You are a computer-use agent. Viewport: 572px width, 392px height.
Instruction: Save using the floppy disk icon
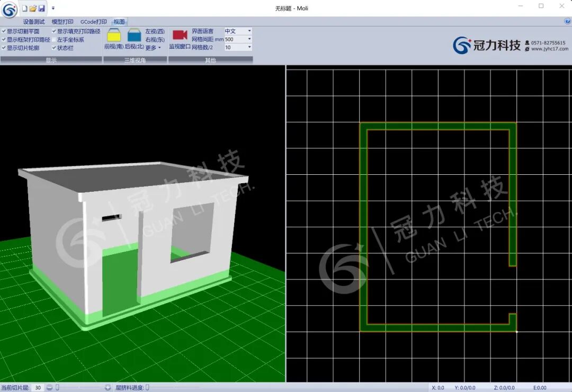pyautogui.click(x=42, y=8)
